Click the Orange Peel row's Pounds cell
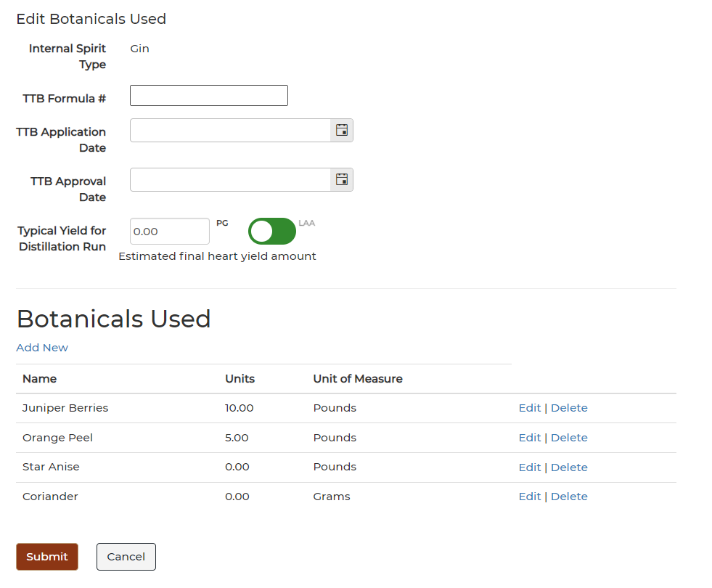The image size is (712, 588). coord(335,438)
